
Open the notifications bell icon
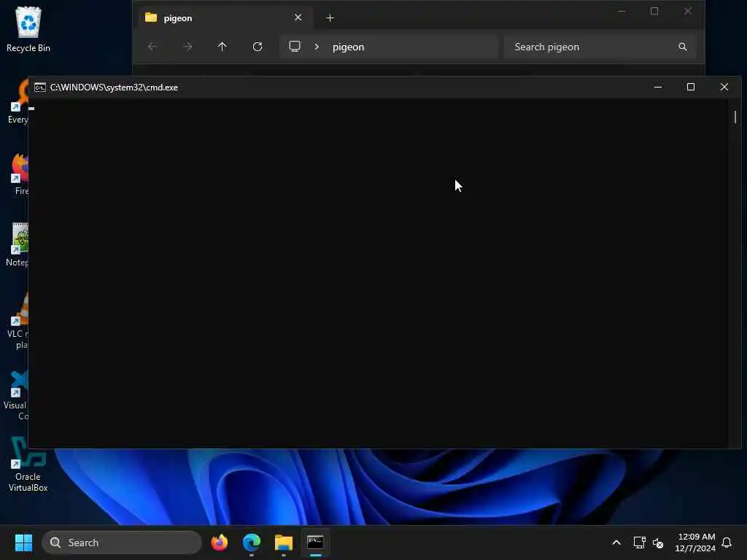click(727, 542)
